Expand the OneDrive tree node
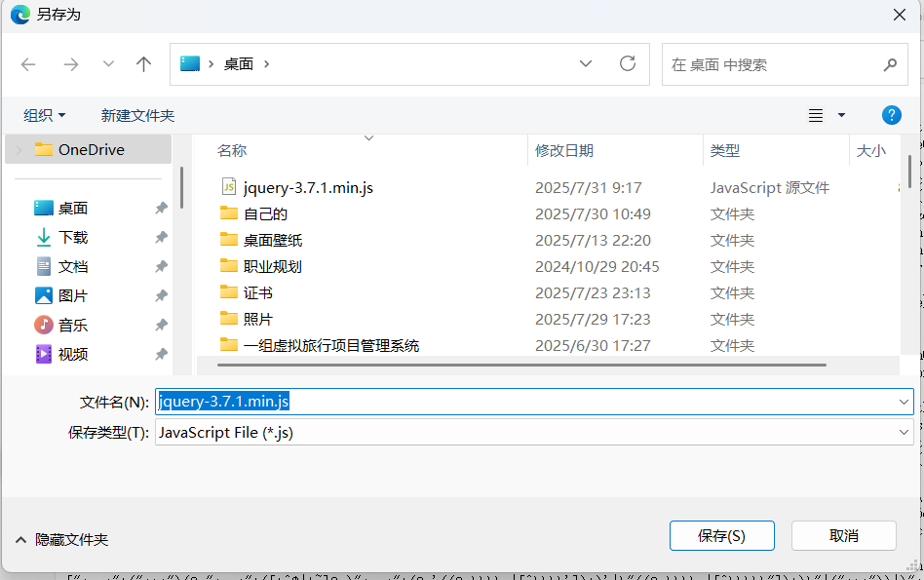924x580 pixels. click(19, 150)
